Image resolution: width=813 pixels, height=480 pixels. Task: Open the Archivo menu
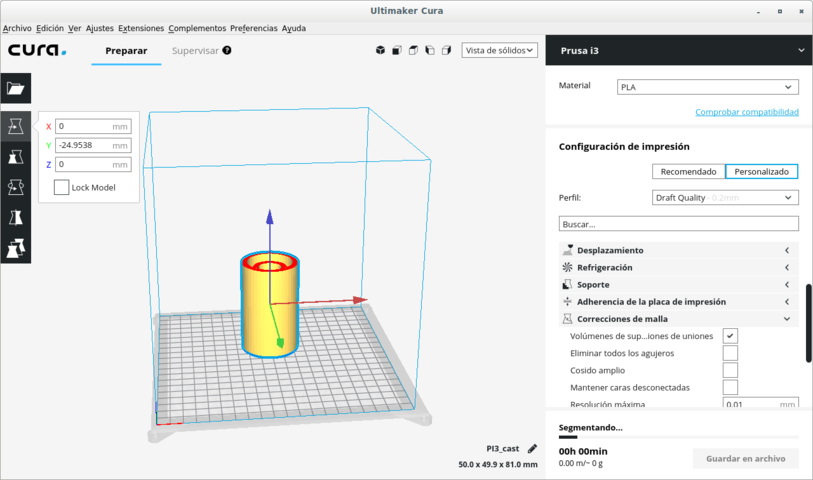(x=17, y=28)
